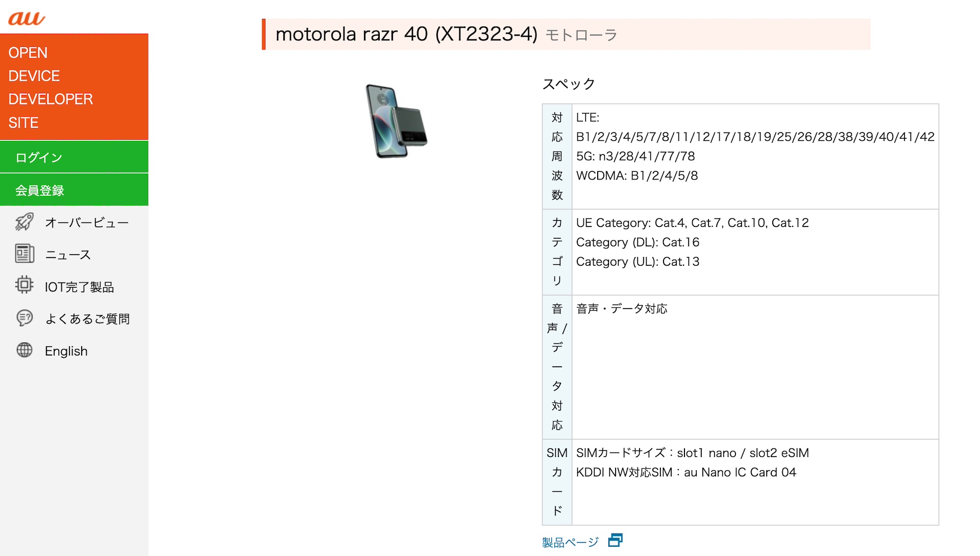Switch site language to English
The width and height of the screenshot is (980, 556).
pyautogui.click(x=66, y=351)
